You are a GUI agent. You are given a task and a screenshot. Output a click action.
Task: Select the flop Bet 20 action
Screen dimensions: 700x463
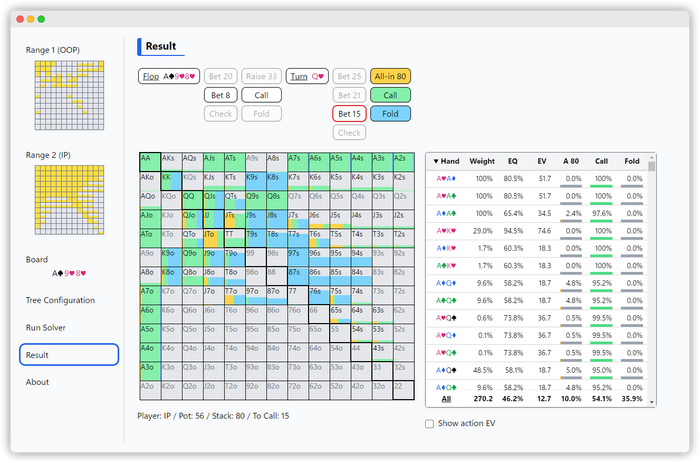221,76
